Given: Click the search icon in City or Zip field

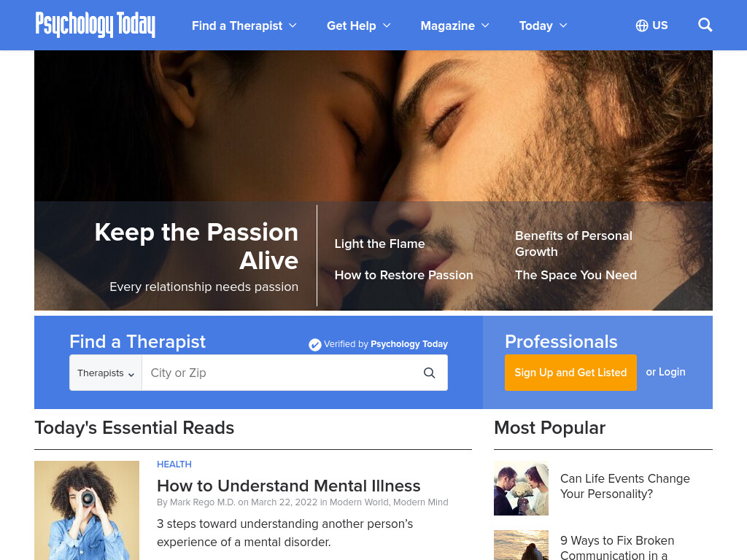Looking at the screenshot, I should [429, 373].
